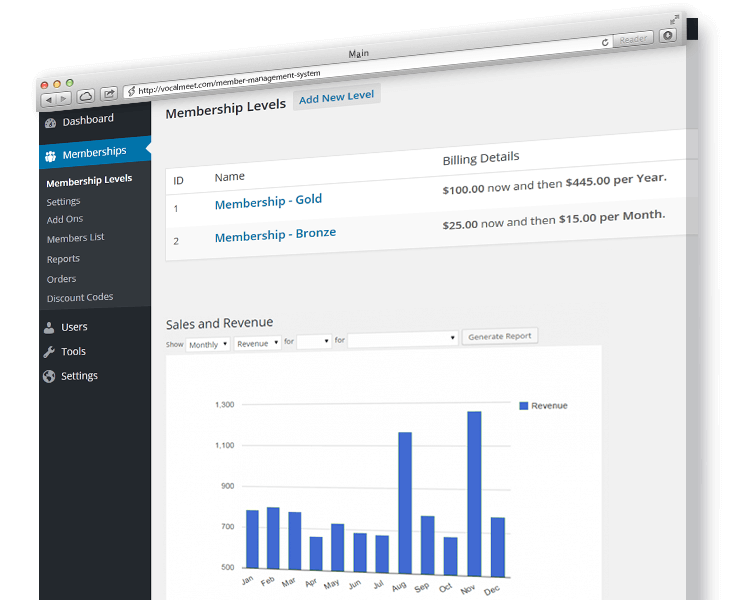Open Discount Codes submenu item
The height and width of the screenshot is (600, 731).
[x=80, y=297]
